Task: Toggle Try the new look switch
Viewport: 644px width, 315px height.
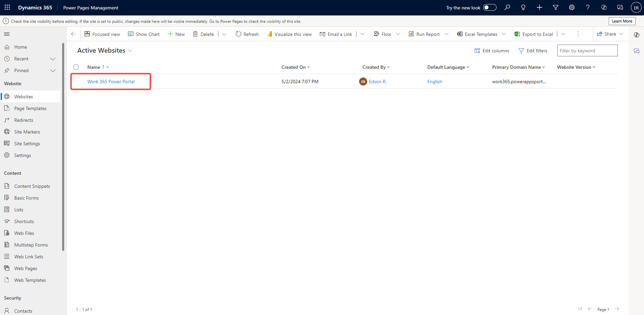Action: pos(489,7)
